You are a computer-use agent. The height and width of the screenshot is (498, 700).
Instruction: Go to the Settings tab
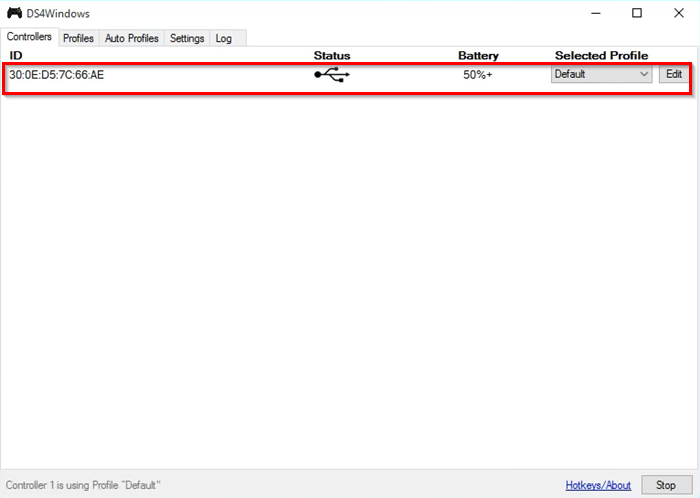[187, 38]
